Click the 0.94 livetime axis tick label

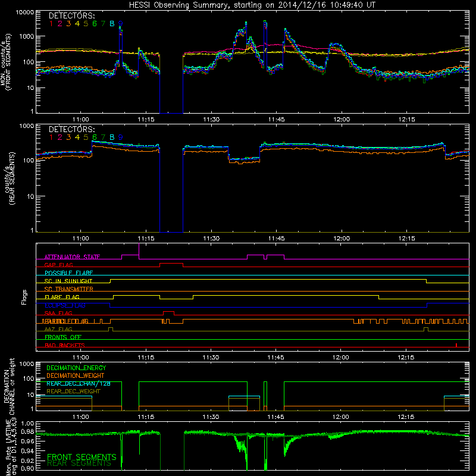point(27,451)
